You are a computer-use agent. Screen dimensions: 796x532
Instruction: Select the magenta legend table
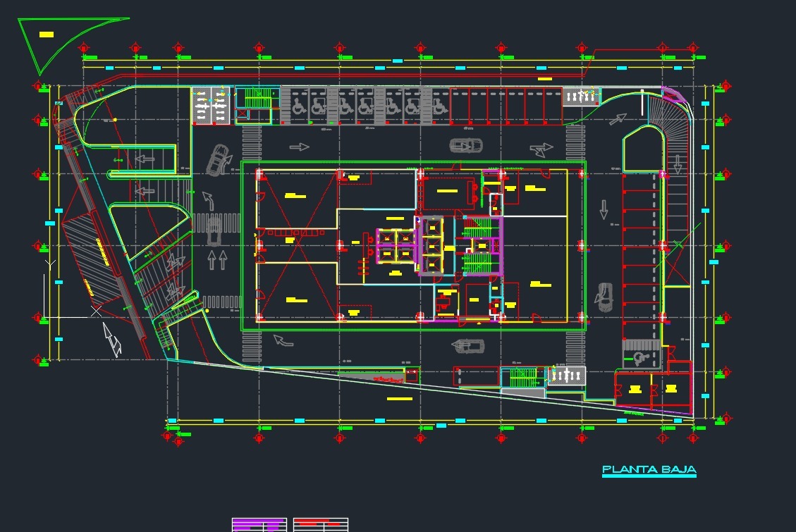259,525
